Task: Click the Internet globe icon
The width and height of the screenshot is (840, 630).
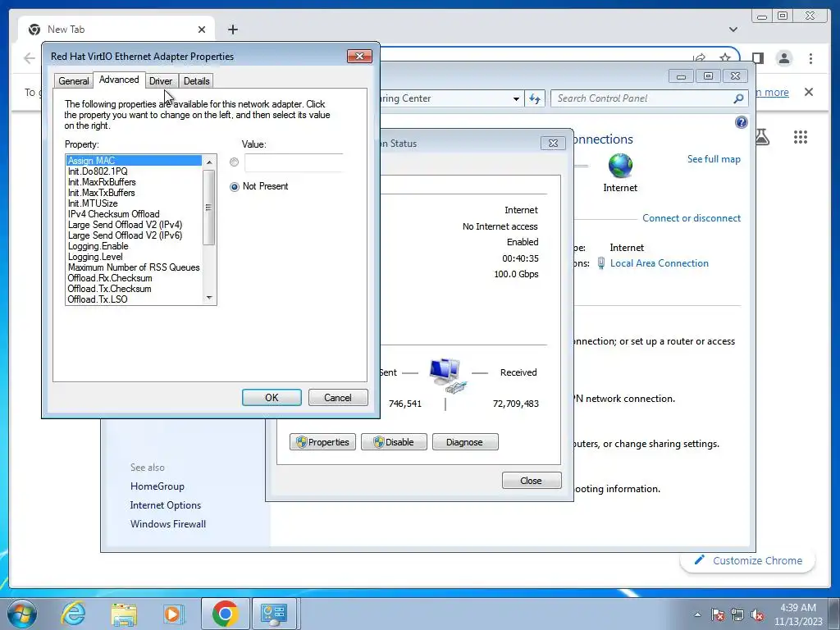Action: click(x=620, y=166)
